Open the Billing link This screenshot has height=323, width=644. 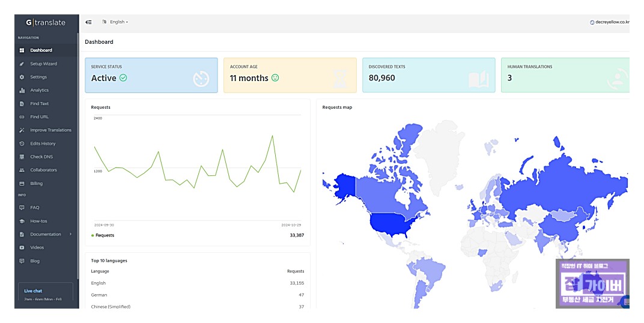coord(36,184)
